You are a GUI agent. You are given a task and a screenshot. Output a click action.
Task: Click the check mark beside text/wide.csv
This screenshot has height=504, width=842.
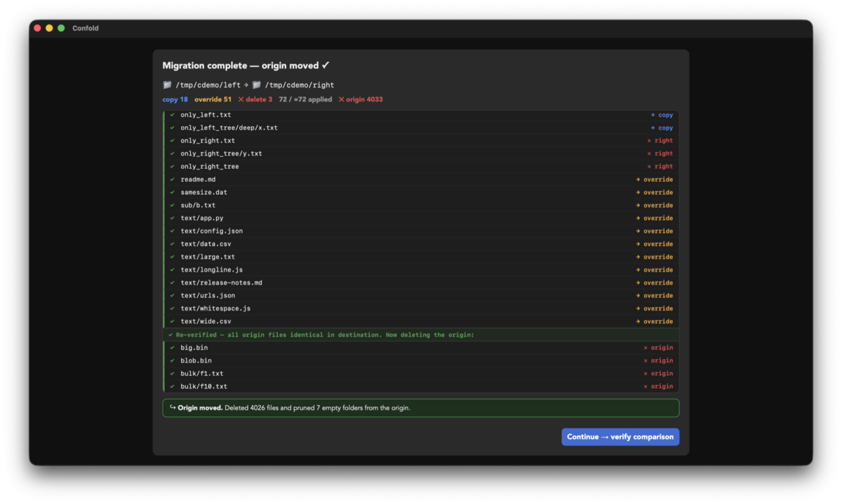point(172,322)
